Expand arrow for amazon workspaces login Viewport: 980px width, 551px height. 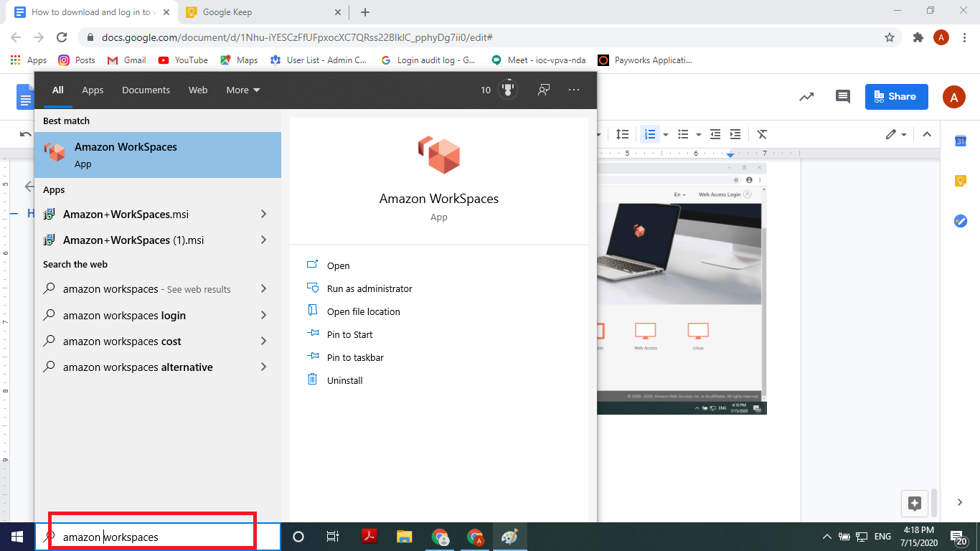click(264, 315)
